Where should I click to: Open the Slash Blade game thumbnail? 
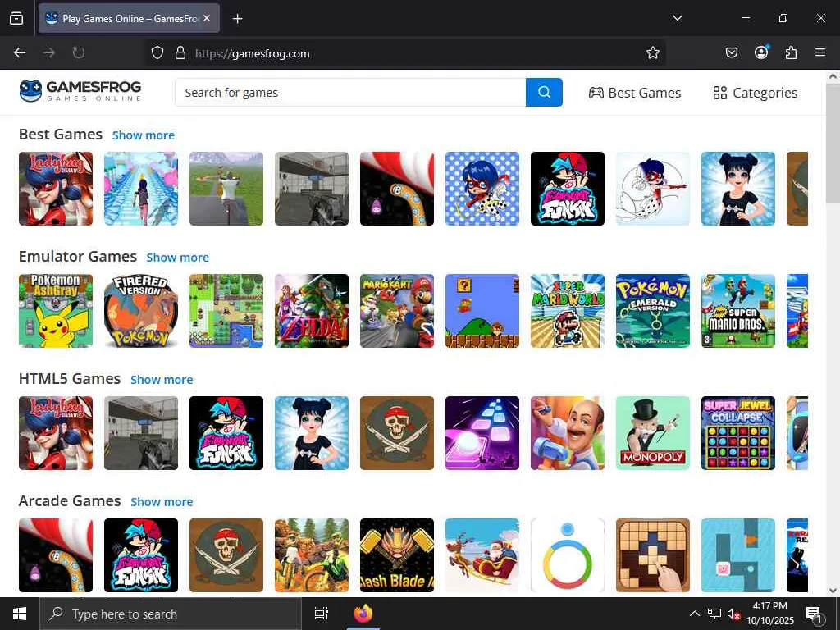click(397, 555)
